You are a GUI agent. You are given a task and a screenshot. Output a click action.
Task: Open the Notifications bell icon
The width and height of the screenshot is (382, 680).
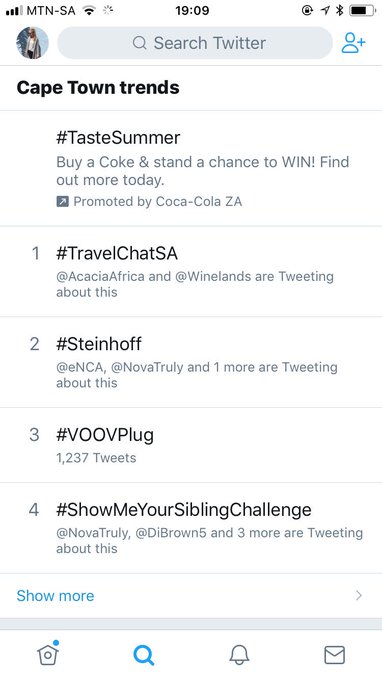coord(239,654)
